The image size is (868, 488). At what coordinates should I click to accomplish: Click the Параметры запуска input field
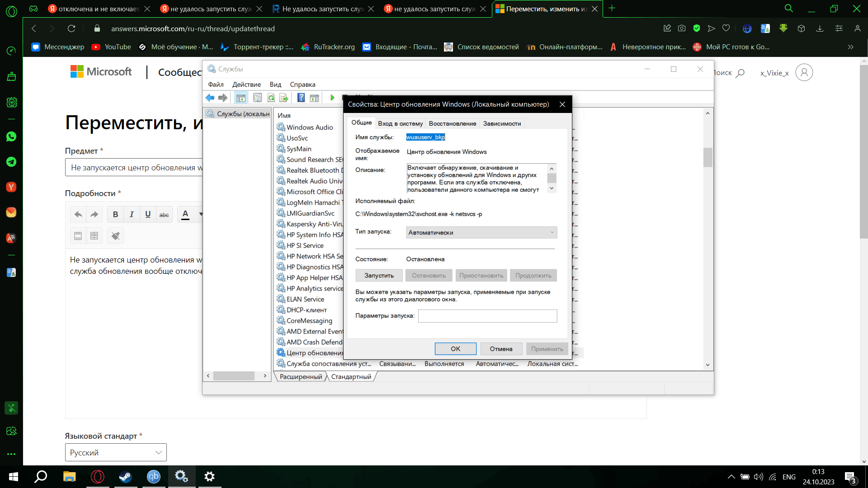point(487,316)
